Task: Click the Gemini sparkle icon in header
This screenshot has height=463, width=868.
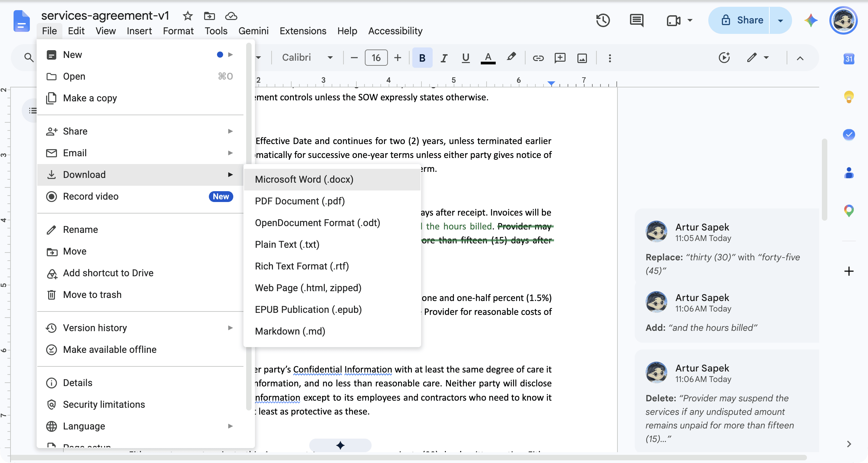Action: (x=811, y=20)
